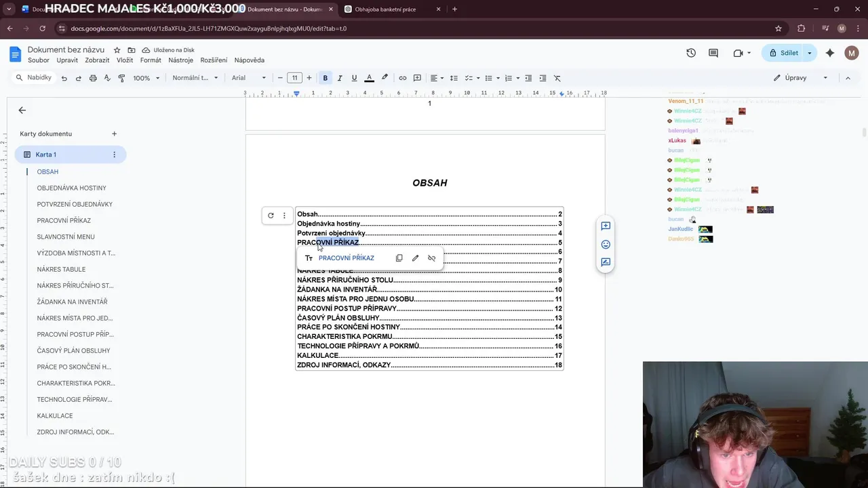Toggle italic formatting button

pyautogui.click(x=340, y=78)
